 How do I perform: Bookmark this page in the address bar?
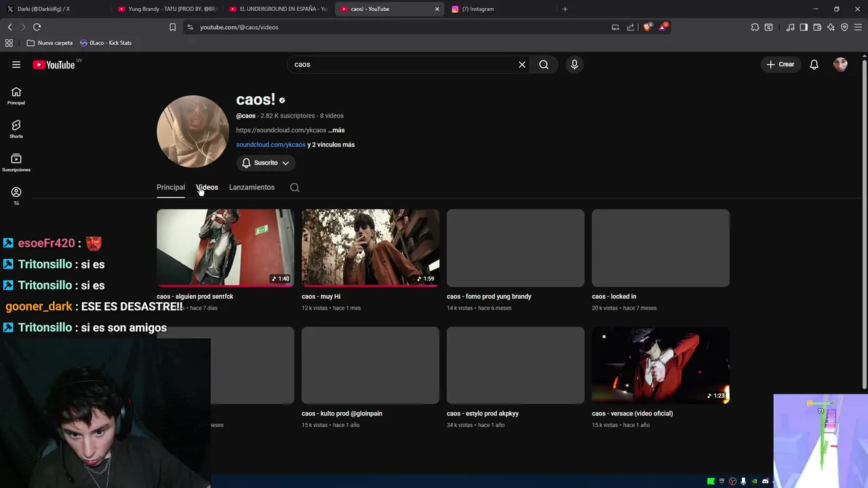[172, 27]
